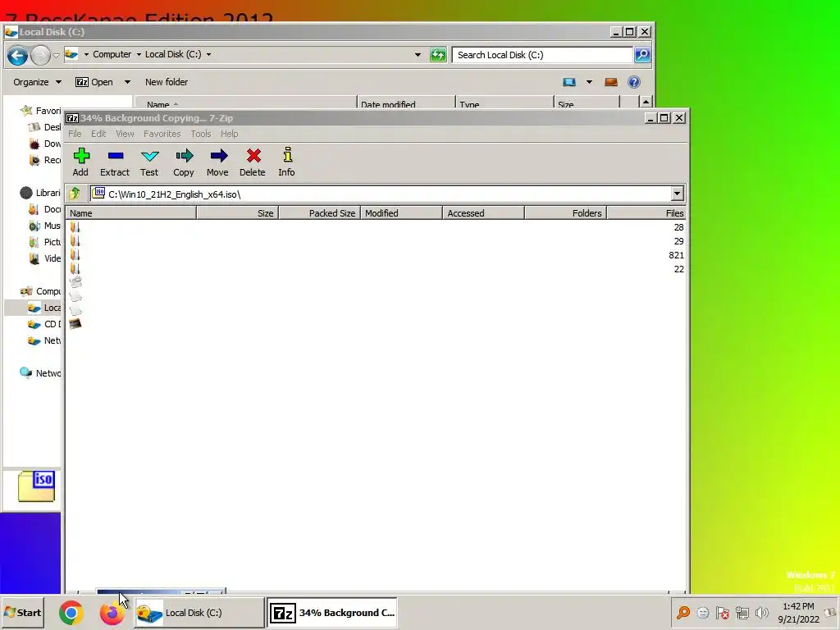Select Network in Explorer navigation pane
840x630 pixels.
[42, 373]
